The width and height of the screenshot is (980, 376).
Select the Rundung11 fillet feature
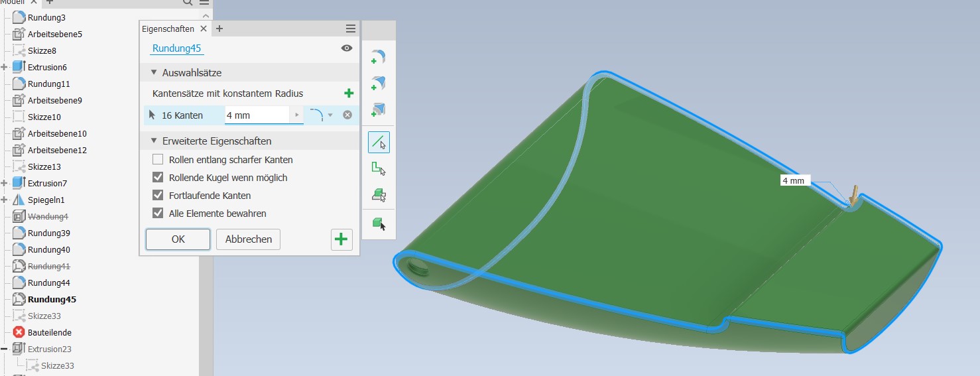tap(48, 84)
